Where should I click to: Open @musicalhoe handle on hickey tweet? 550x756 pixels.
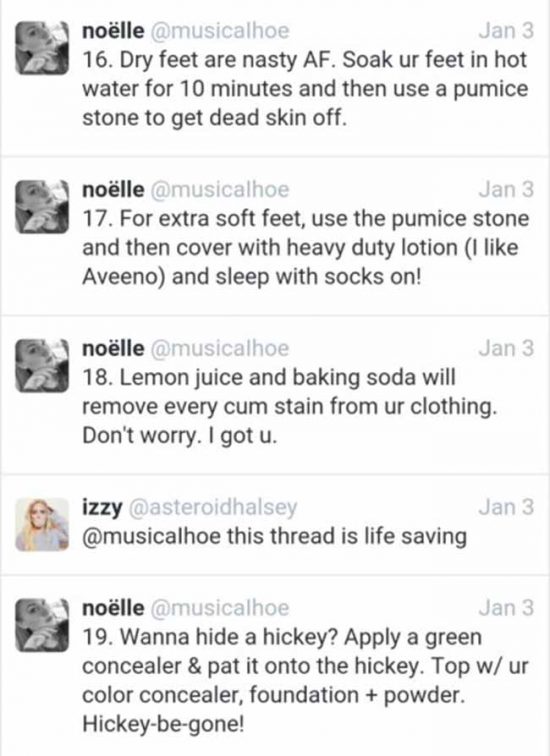[x=220, y=608]
